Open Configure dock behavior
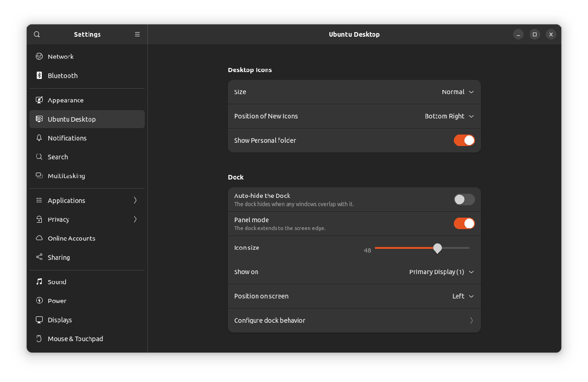588x382 pixels. [354, 320]
